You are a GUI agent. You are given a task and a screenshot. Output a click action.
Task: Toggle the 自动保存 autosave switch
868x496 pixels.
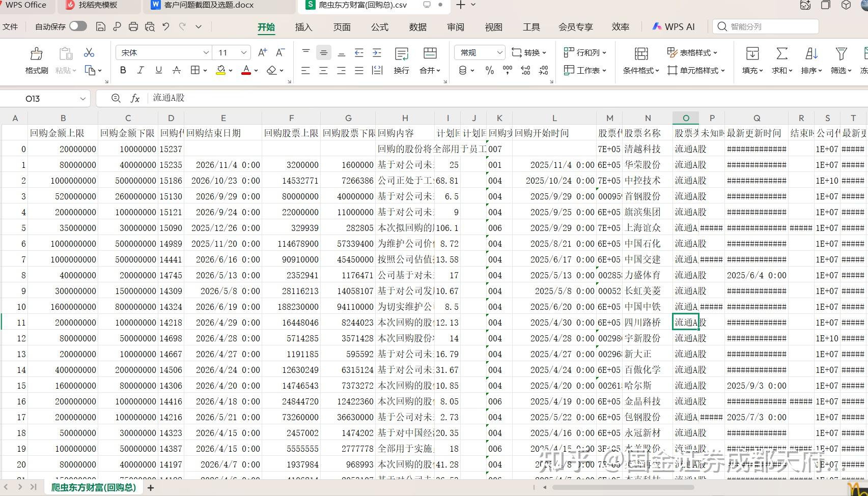coord(77,26)
